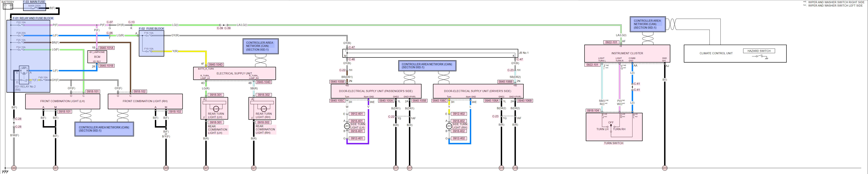868x174 pixels.
Task: Click the Hazard Switch label box
Action: point(759,51)
